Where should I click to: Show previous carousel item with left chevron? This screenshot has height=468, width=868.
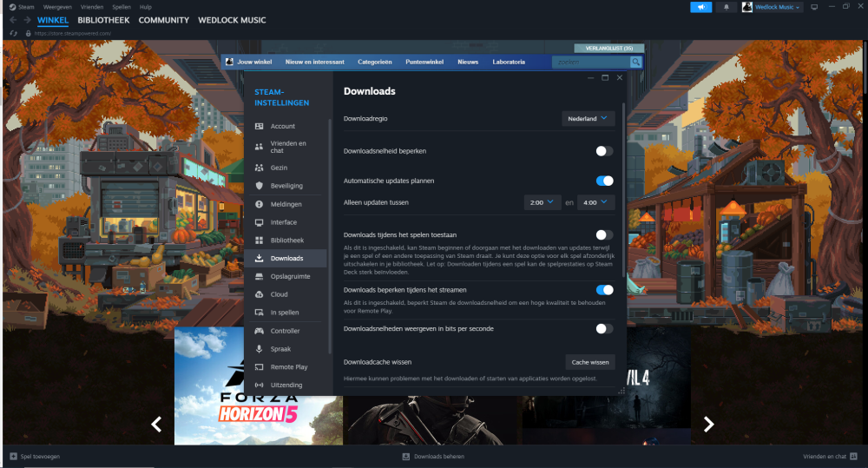[x=156, y=425]
